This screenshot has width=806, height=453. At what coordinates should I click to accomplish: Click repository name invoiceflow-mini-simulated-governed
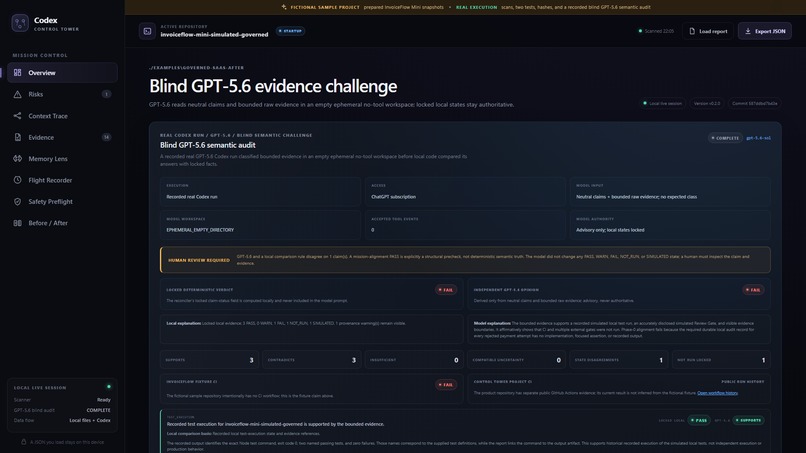(x=214, y=34)
